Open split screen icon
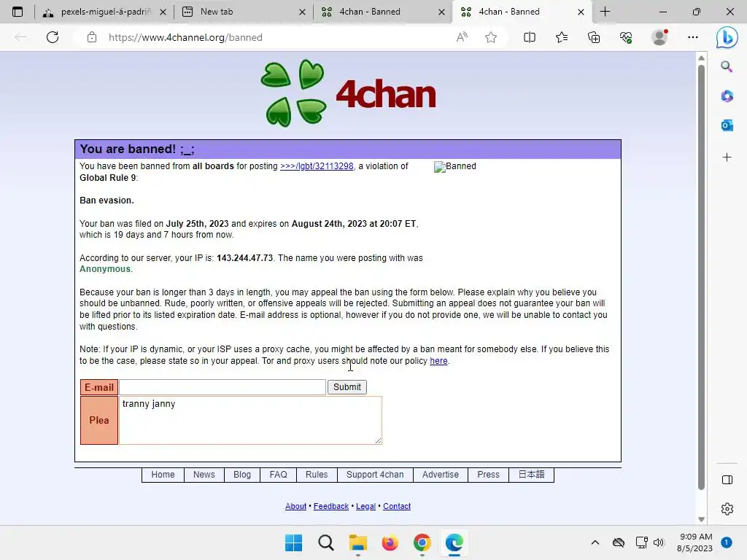Viewport: 747px width, 560px height. [530, 37]
